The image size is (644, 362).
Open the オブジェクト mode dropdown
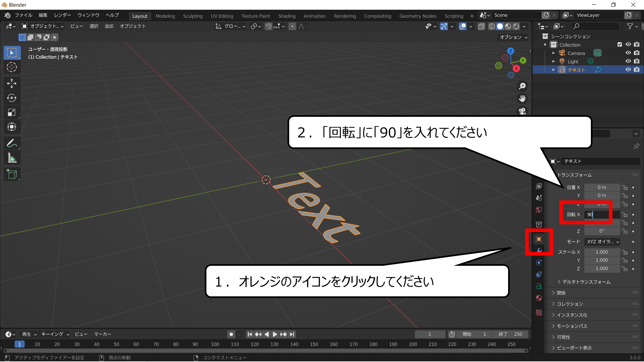(43, 26)
